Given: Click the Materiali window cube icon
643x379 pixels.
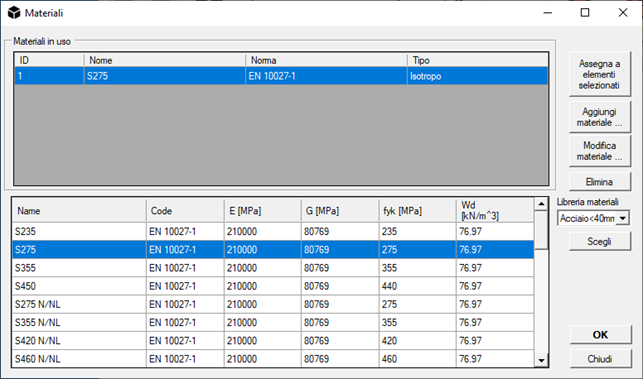Looking at the screenshot, I should [x=14, y=13].
